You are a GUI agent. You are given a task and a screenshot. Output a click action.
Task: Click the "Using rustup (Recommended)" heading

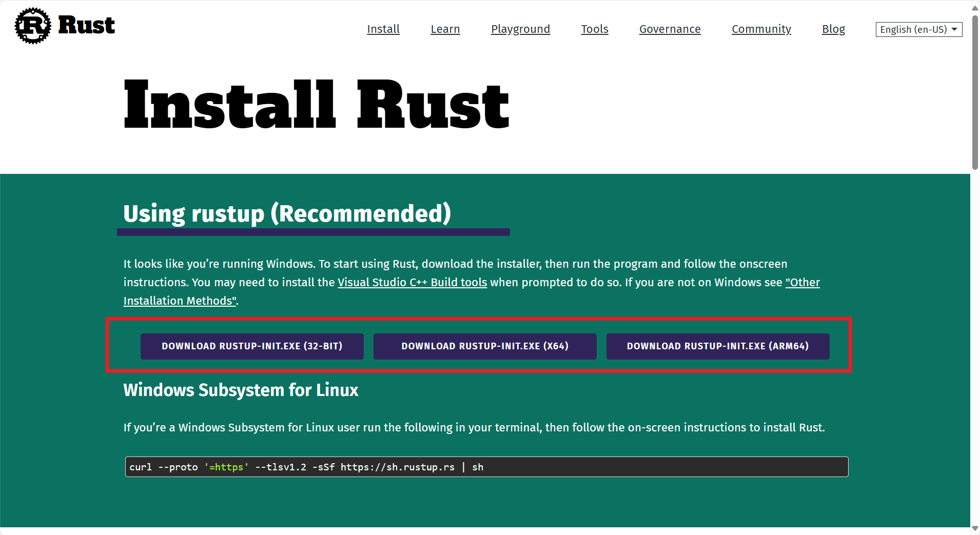(287, 214)
